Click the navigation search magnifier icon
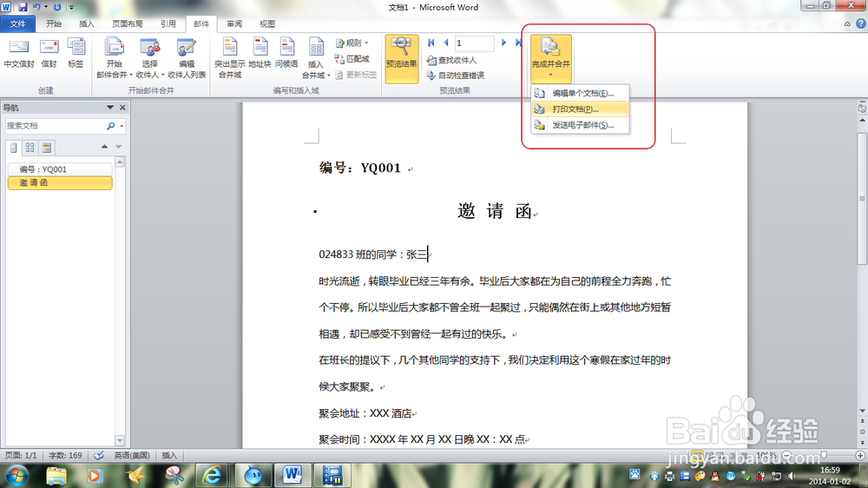 [111, 126]
